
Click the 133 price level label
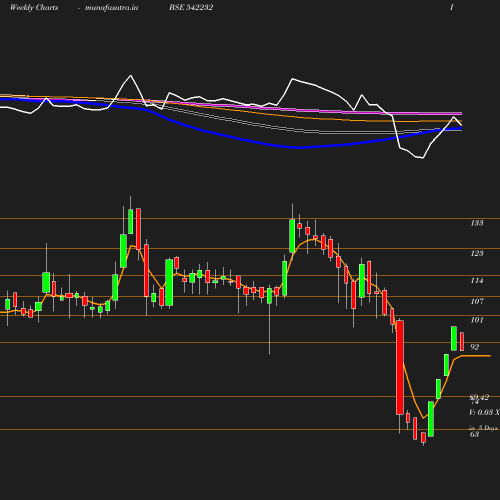click(x=477, y=223)
